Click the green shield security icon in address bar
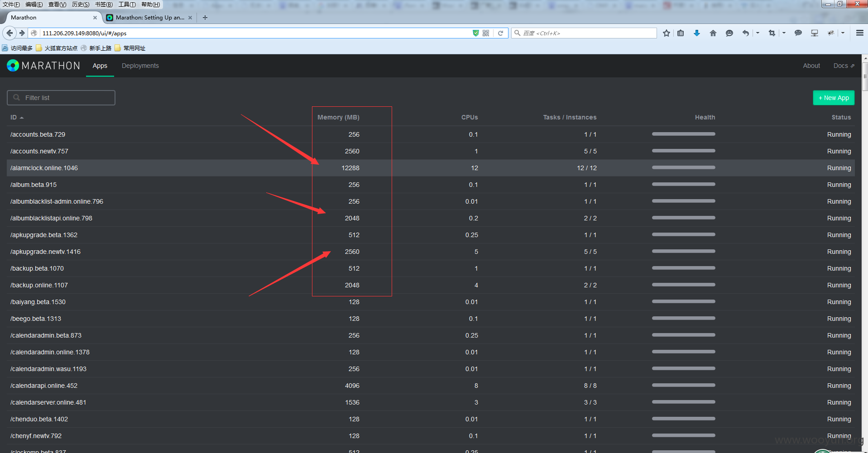The image size is (868, 453). pyautogui.click(x=475, y=33)
